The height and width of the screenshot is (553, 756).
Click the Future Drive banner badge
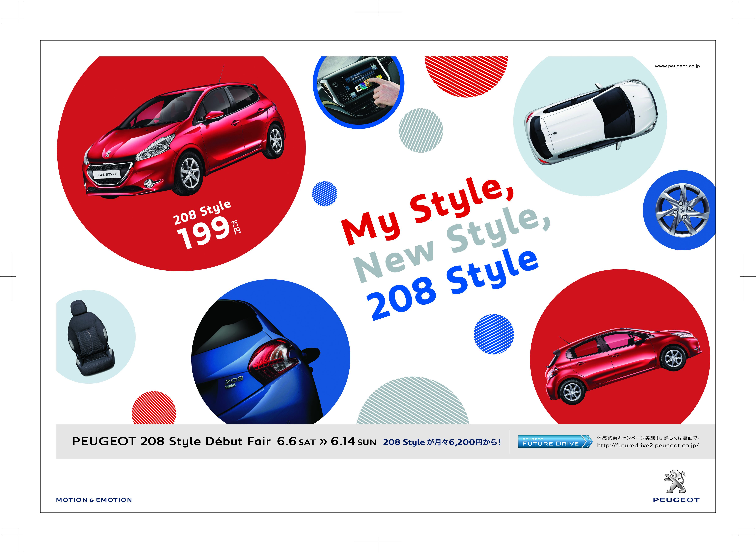[555, 442]
